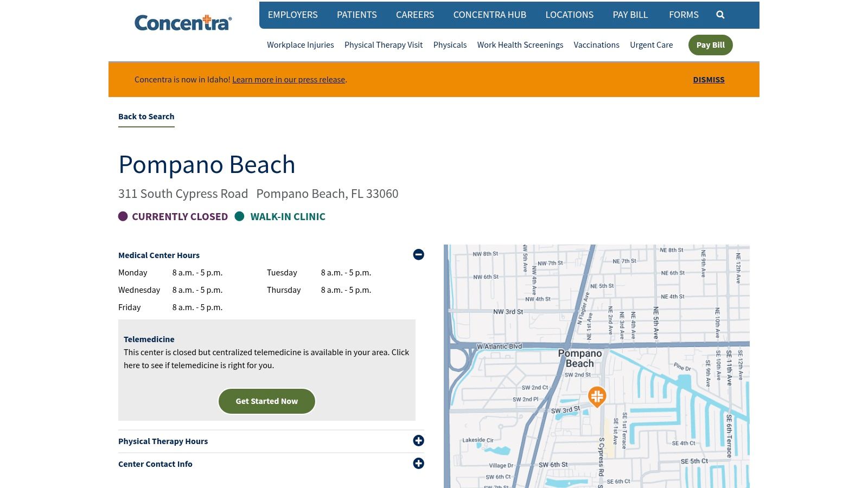The width and height of the screenshot is (868, 488).
Task: Open Workplace Injuries link
Action: point(301,45)
